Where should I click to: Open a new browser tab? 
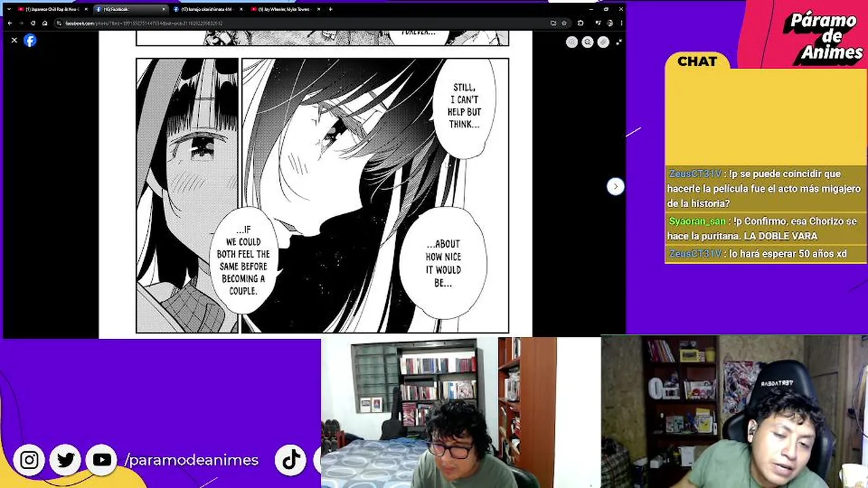pos(330,9)
